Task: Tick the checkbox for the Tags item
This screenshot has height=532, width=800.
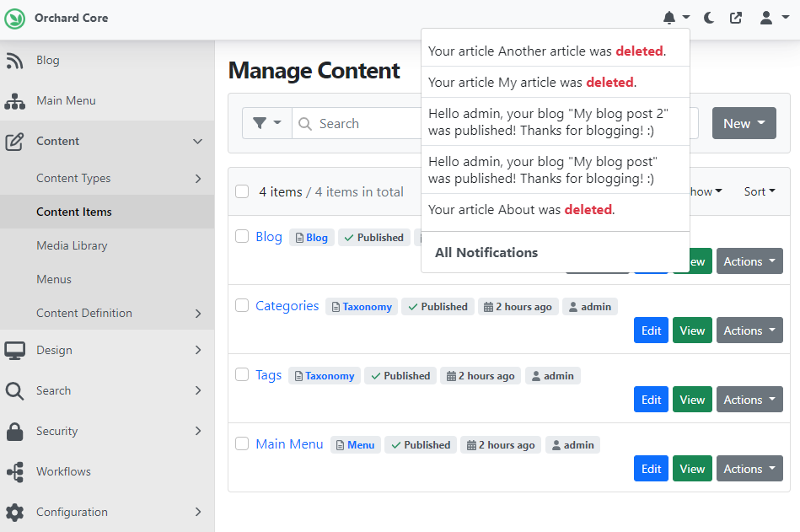Action: tap(242, 374)
